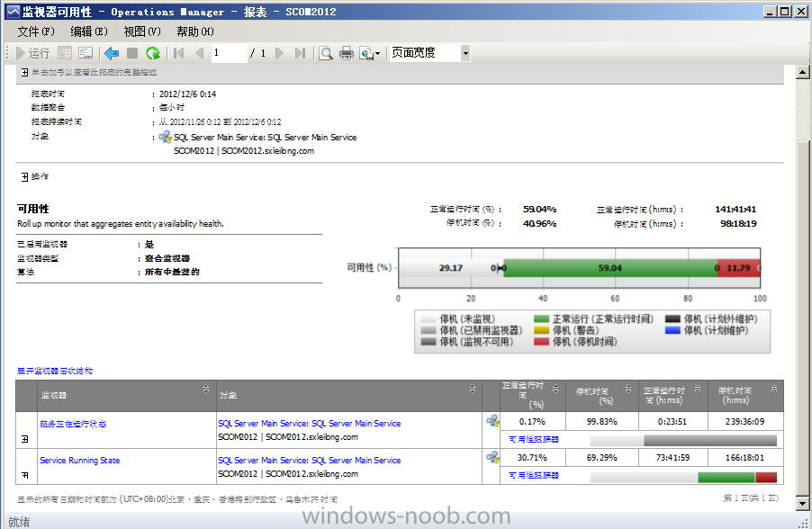The image size is (812, 529).
Task: Open the Service Running State monitor link
Action: tap(80, 460)
